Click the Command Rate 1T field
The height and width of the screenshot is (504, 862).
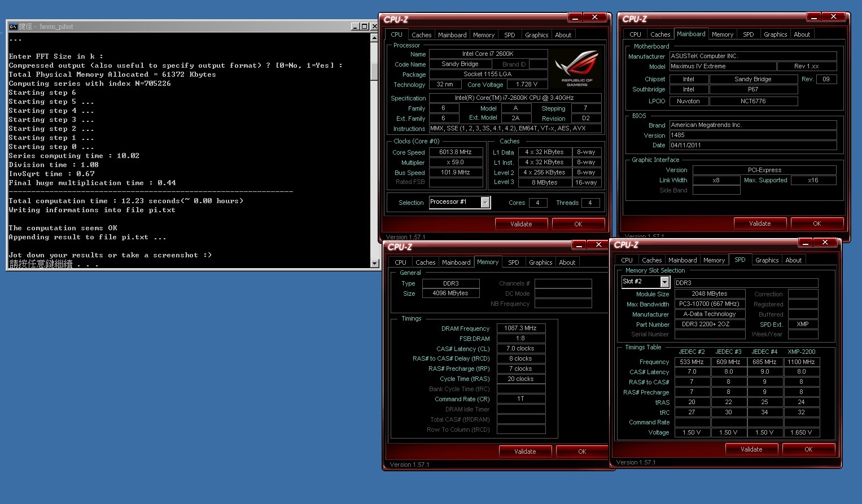click(x=520, y=399)
